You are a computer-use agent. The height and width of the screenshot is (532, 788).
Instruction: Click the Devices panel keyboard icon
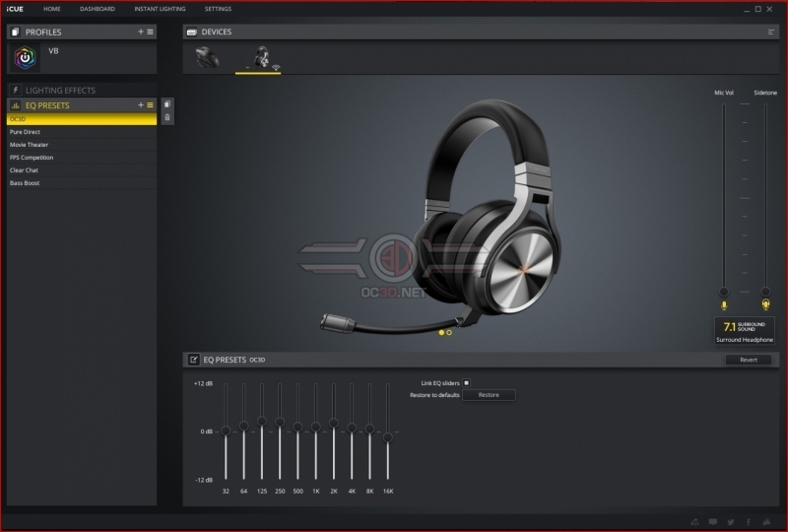191,32
